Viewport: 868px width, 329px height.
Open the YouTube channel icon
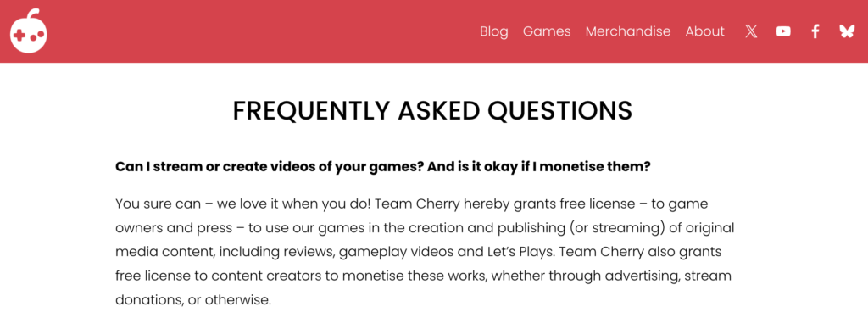pyautogui.click(x=782, y=31)
